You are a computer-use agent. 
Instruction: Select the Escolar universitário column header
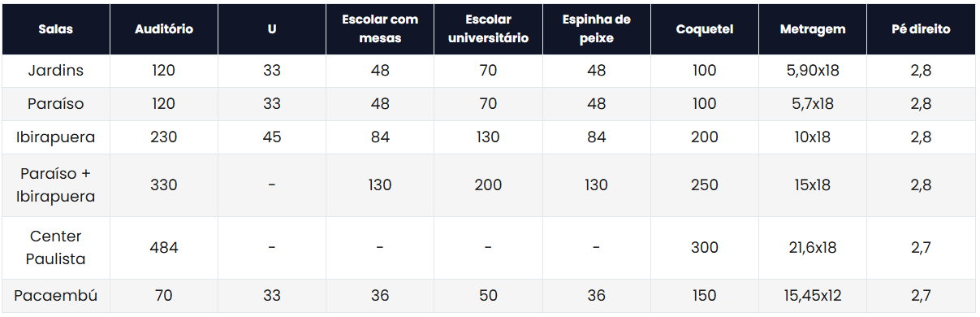(x=487, y=29)
